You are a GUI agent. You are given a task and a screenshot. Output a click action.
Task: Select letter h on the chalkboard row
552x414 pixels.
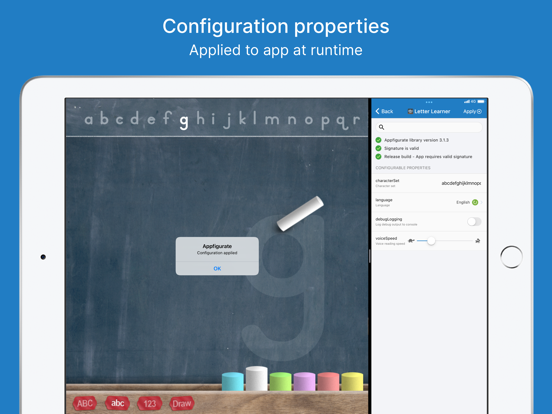[201, 119]
